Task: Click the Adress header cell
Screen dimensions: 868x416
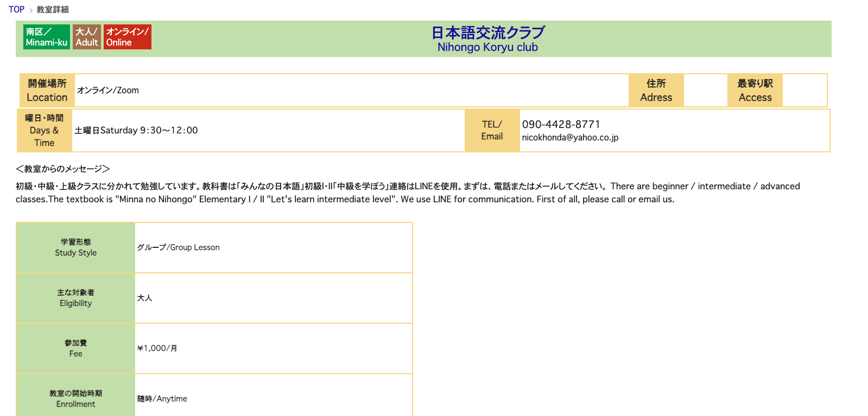Action: tap(656, 91)
